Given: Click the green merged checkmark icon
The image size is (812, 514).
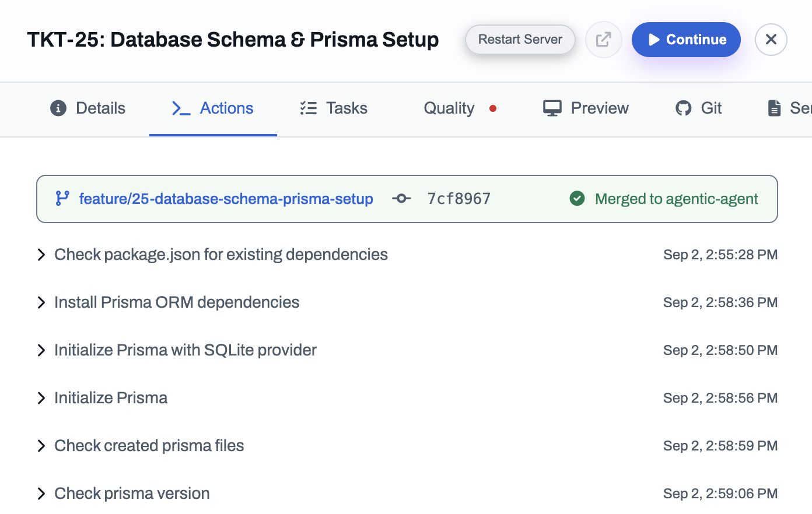Looking at the screenshot, I should pyautogui.click(x=577, y=199).
